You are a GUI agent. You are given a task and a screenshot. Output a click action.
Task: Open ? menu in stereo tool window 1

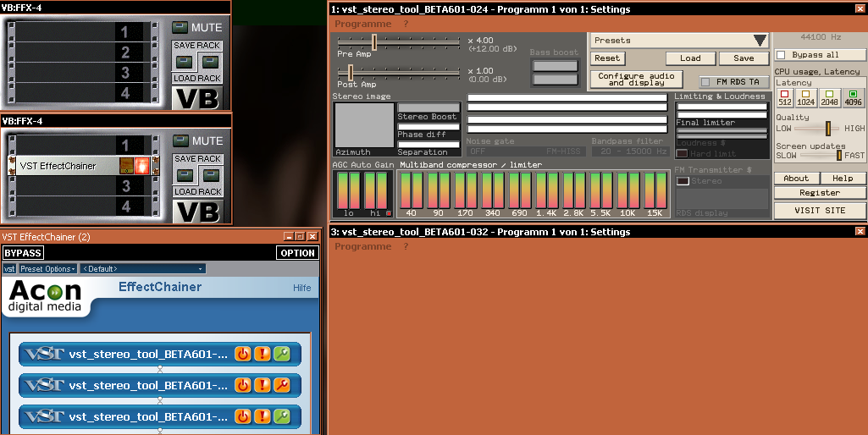pos(406,24)
